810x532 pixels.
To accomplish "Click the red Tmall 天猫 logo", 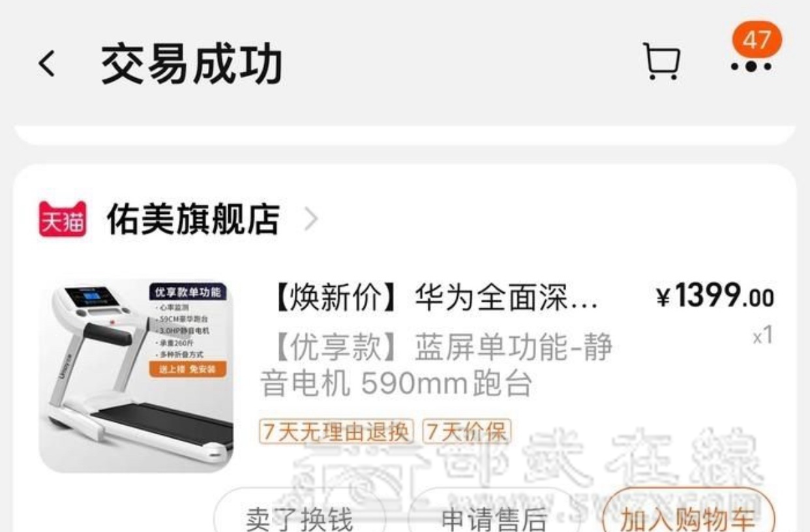I will [x=63, y=219].
